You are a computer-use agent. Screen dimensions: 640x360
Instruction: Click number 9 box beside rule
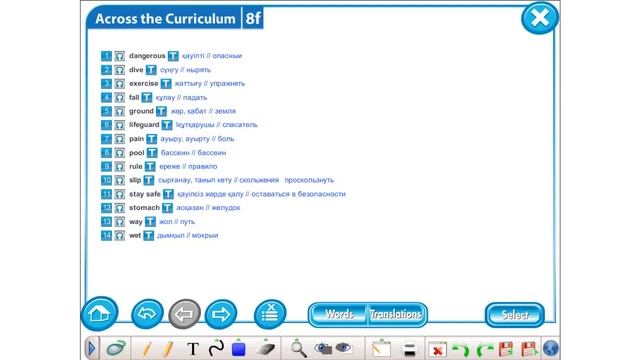pyautogui.click(x=106, y=167)
